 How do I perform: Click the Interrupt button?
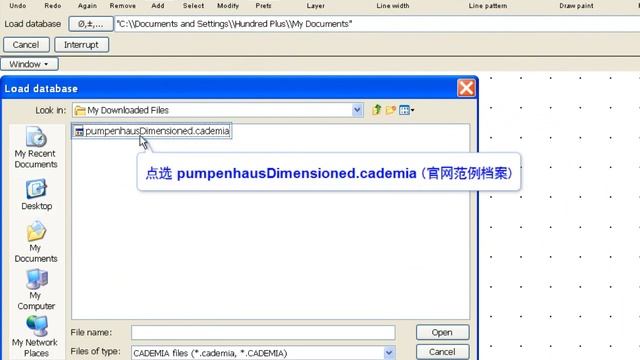(x=81, y=44)
